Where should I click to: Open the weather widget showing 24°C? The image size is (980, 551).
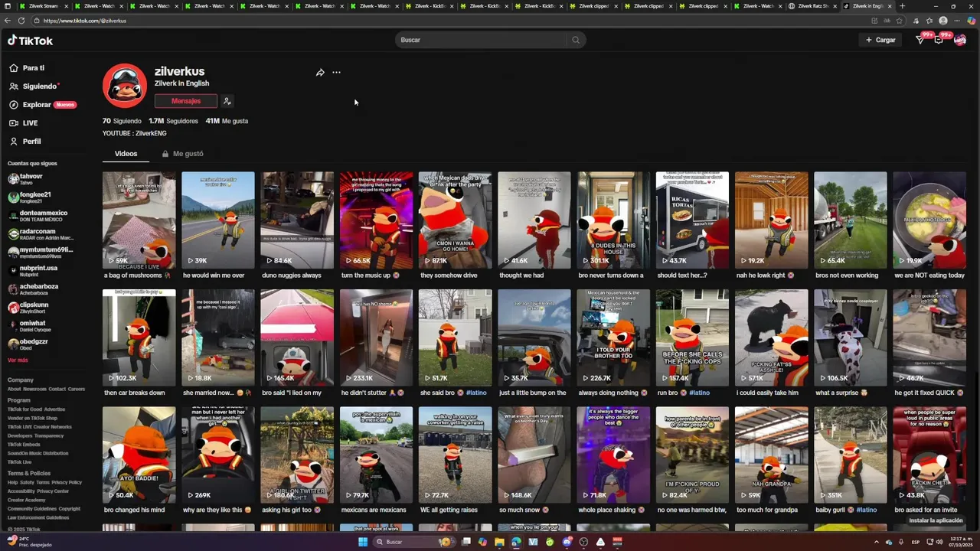pos(29,542)
